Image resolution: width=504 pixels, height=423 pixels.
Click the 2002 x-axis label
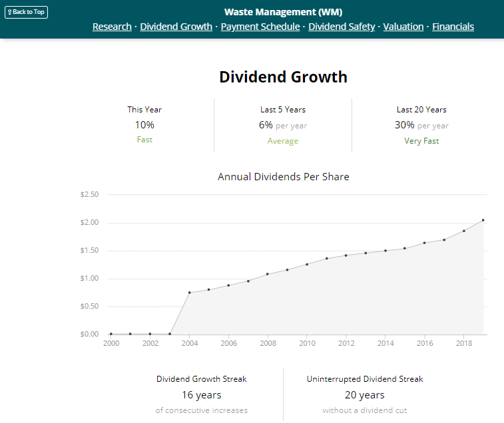150,343
